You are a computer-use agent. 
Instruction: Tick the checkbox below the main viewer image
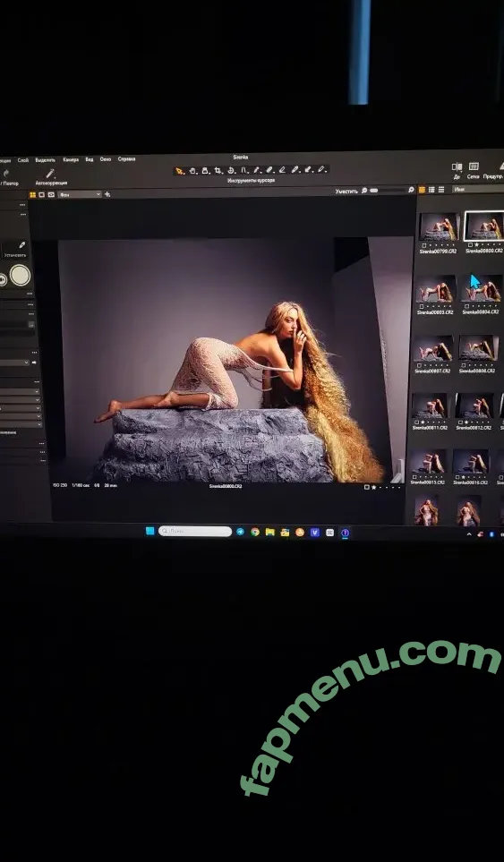[367, 487]
